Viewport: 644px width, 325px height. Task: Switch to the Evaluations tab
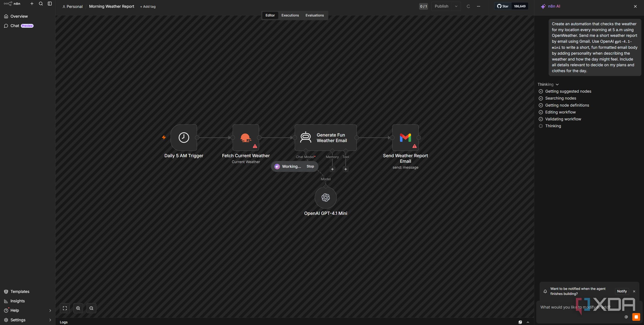click(x=314, y=15)
